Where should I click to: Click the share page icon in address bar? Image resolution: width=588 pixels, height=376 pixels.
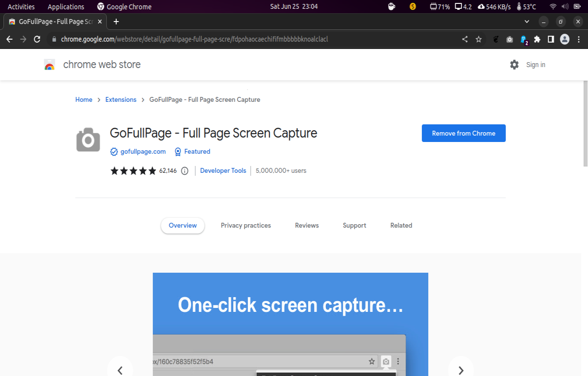click(465, 39)
